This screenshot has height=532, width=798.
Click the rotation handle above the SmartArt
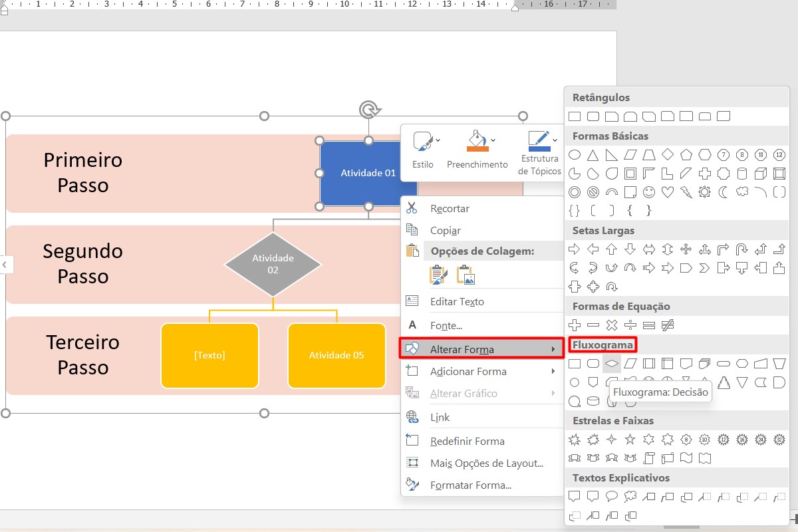click(369, 110)
